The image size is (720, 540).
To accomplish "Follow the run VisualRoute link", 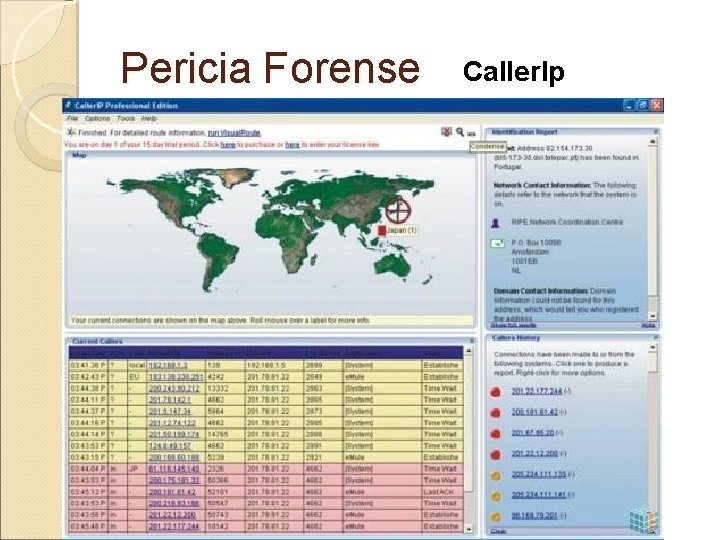I will tap(234, 133).
